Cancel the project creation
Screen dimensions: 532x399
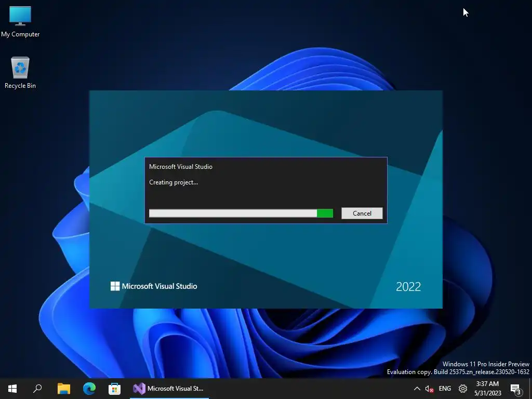point(362,213)
